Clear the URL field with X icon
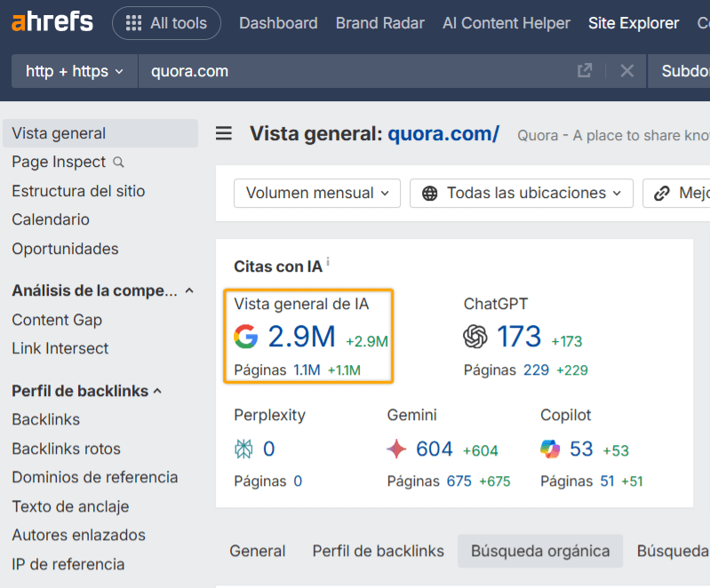Screen dimensions: 710x588 [x=627, y=71]
